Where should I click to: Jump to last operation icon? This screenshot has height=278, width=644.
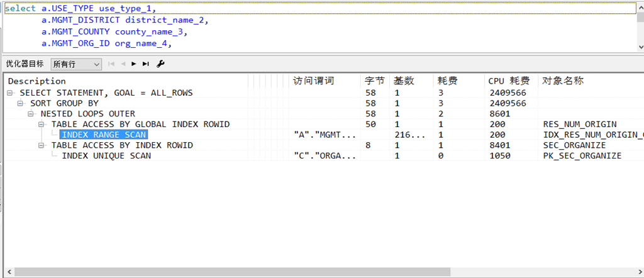145,64
